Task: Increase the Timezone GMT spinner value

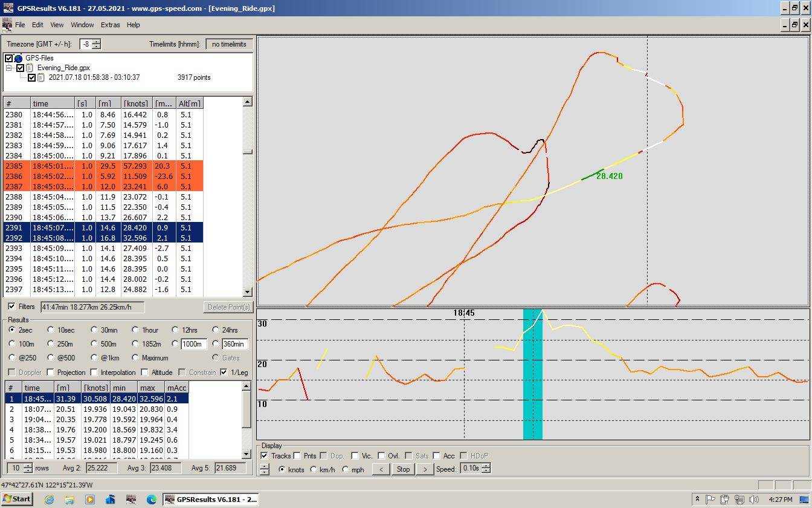Action: click(96, 42)
